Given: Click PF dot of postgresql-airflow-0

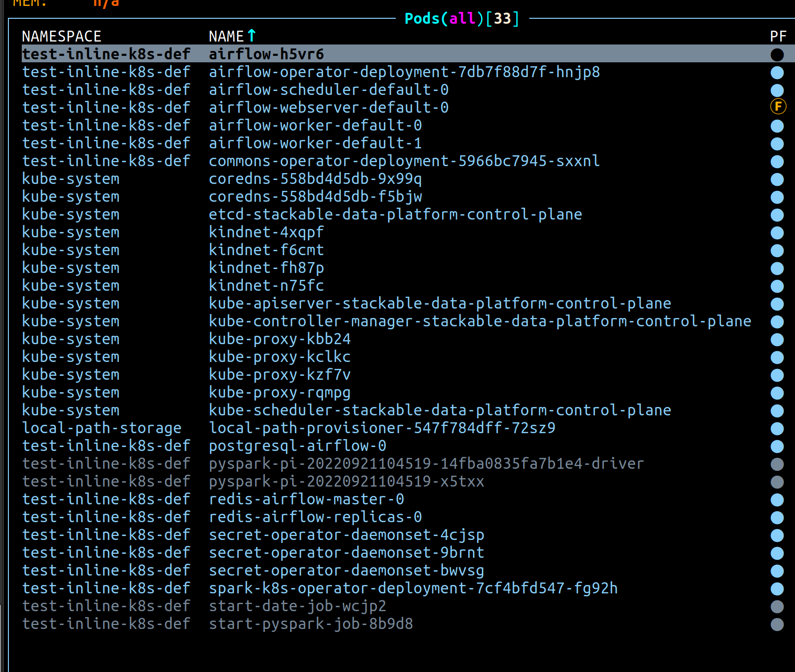Looking at the screenshot, I should (777, 447).
